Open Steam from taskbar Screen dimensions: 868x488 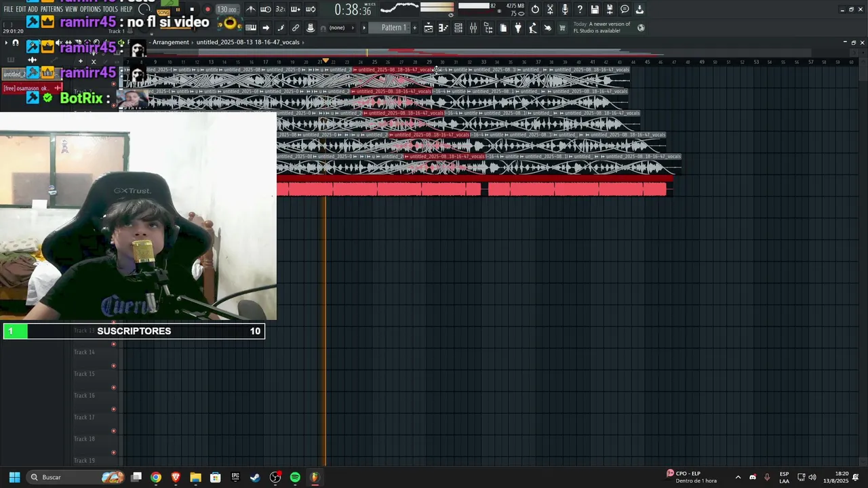pyautogui.click(x=255, y=477)
